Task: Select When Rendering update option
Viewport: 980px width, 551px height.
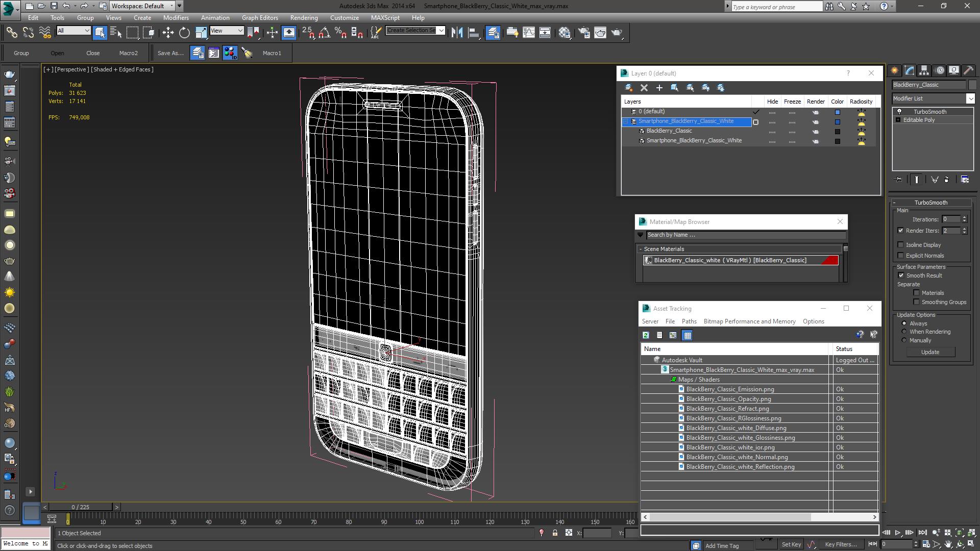Action: [x=904, y=332]
